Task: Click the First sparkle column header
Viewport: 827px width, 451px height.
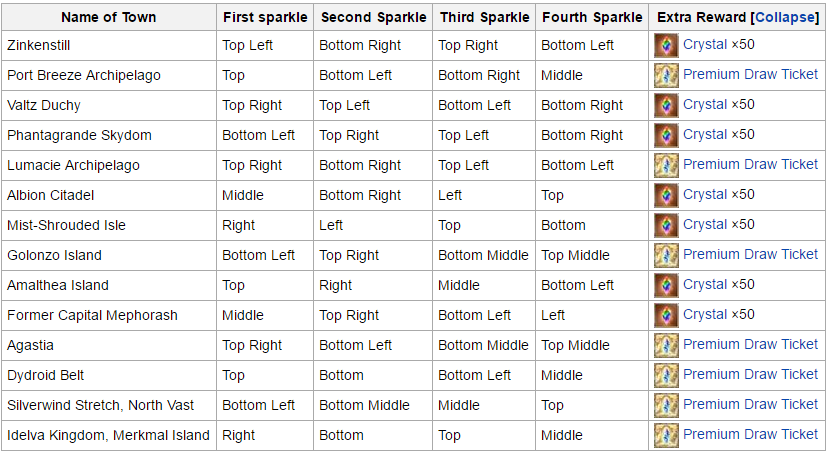Action: click(265, 17)
